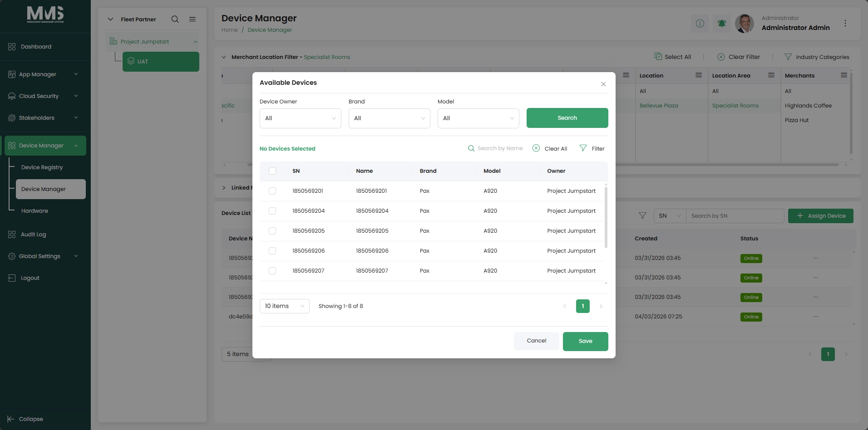Click the App Manager sidebar icon
The image size is (868, 430).
(12, 74)
